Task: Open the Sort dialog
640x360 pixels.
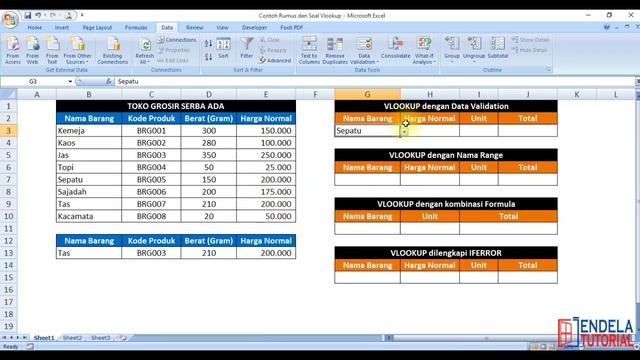Action: pyautogui.click(x=223, y=48)
